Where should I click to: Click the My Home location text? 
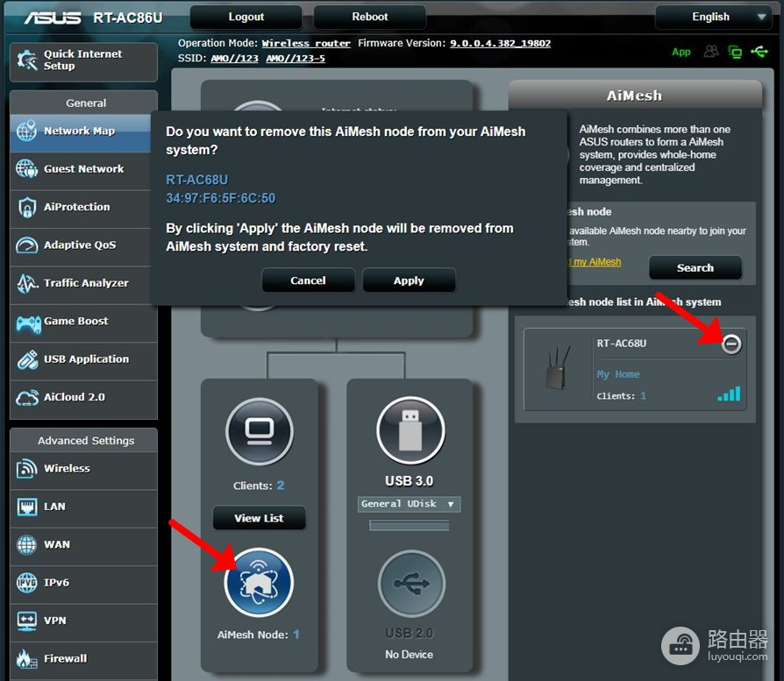(618, 374)
